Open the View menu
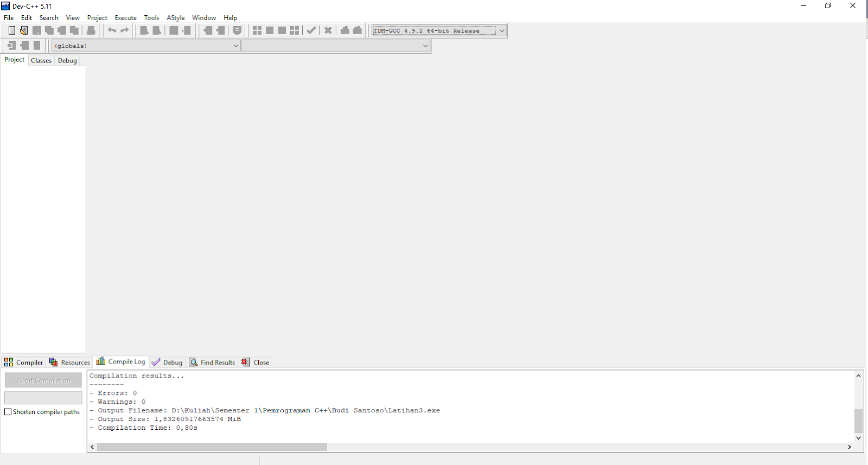Screen dimensions: 868x465 coord(73,17)
